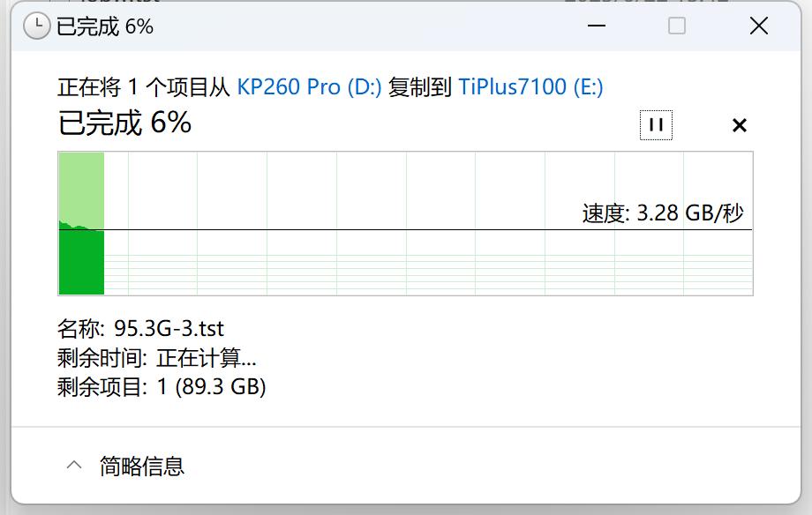Click the close X icon in the title bar
Image resolution: width=812 pixels, height=515 pixels.
758,26
